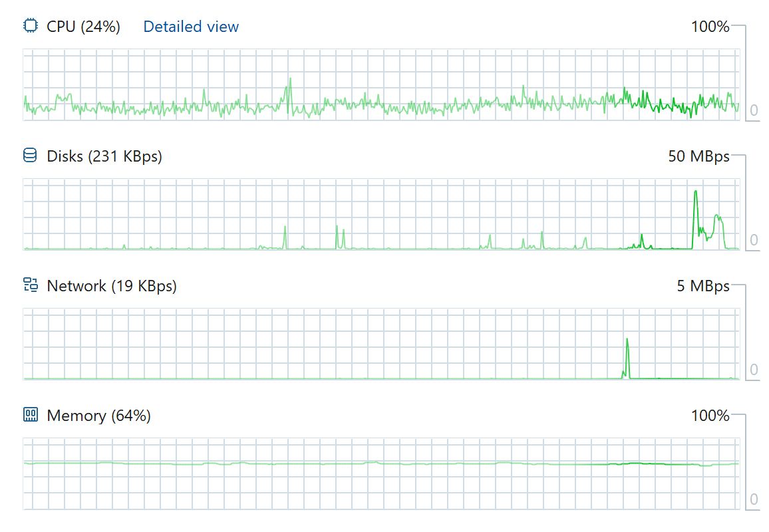Click the 5 MBps network scale label
The height and width of the screenshot is (532, 769).
(x=703, y=286)
